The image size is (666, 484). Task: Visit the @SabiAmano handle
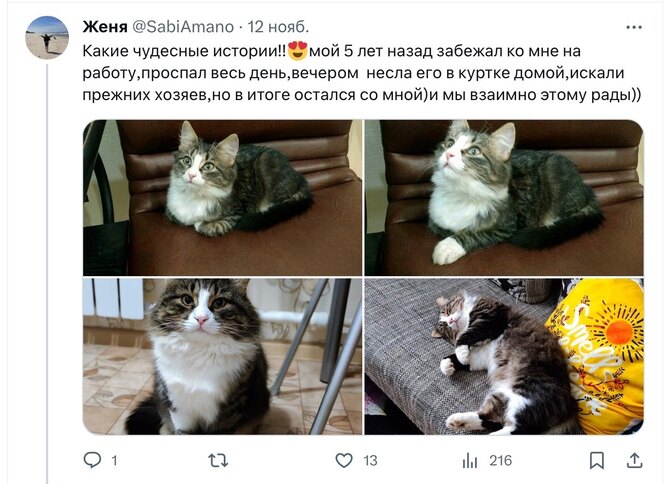183,27
